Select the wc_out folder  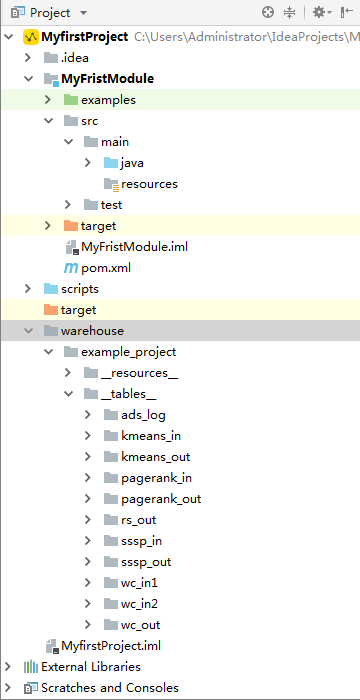131,625
